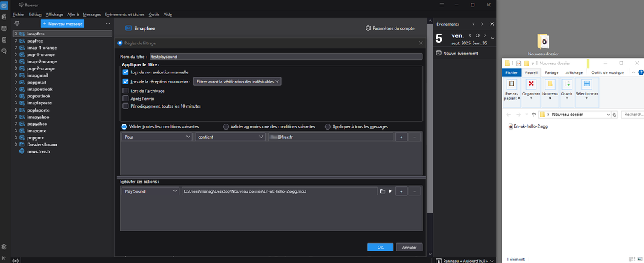Click the OK button to save filter
The width and height of the screenshot is (644, 263).
pyautogui.click(x=380, y=247)
